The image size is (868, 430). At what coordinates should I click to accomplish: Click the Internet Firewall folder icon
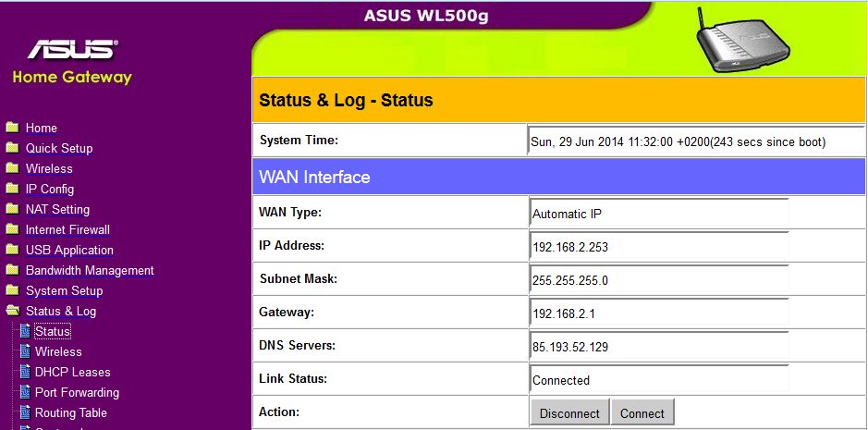click(12, 229)
